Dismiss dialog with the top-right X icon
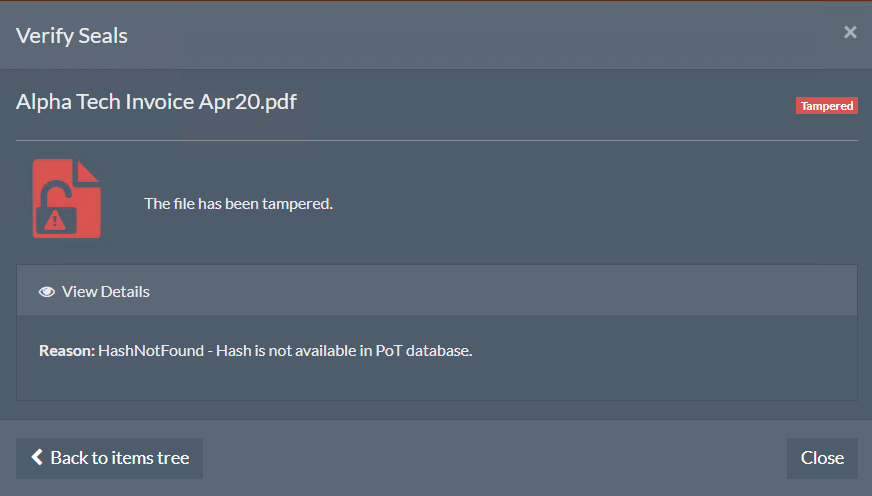Image resolution: width=872 pixels, height=496 pixels. [x=850, y=32]
